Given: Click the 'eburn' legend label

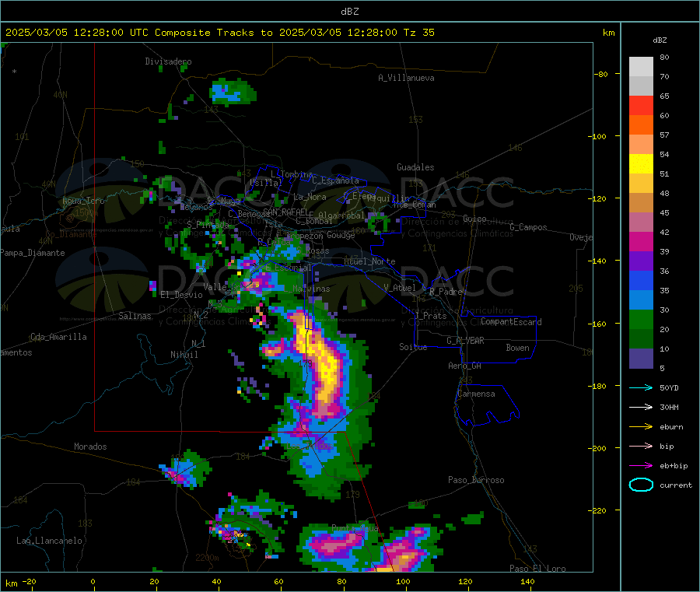Looking at the screenshot, I should point(671,427).
